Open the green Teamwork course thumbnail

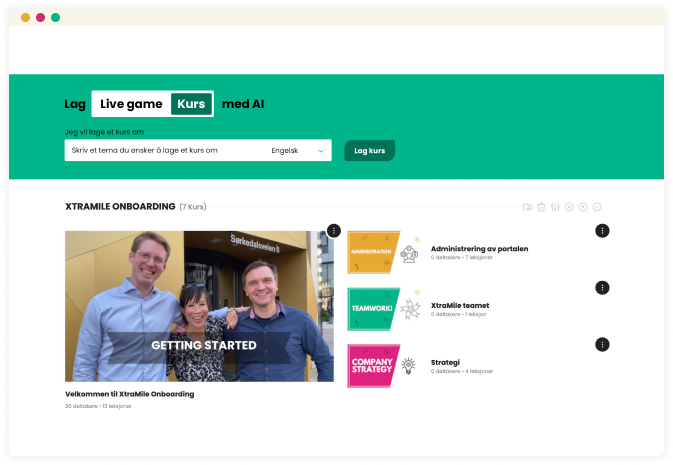point(373,309)
